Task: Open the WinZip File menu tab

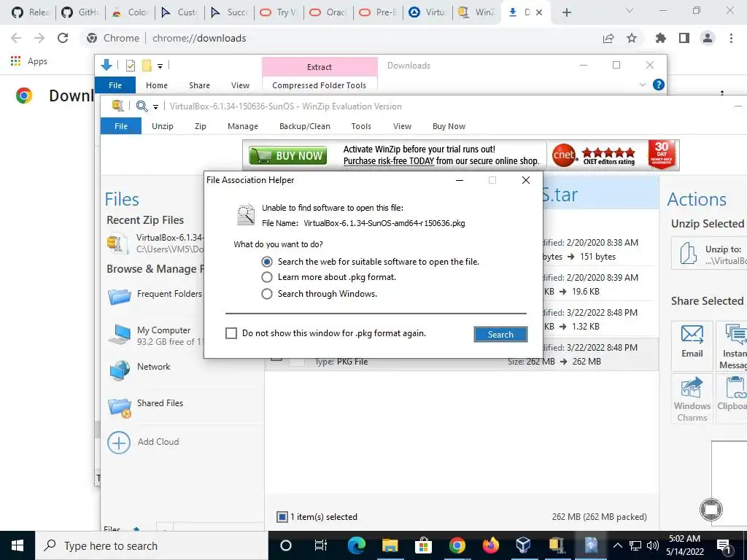Action: pos(121,126)
